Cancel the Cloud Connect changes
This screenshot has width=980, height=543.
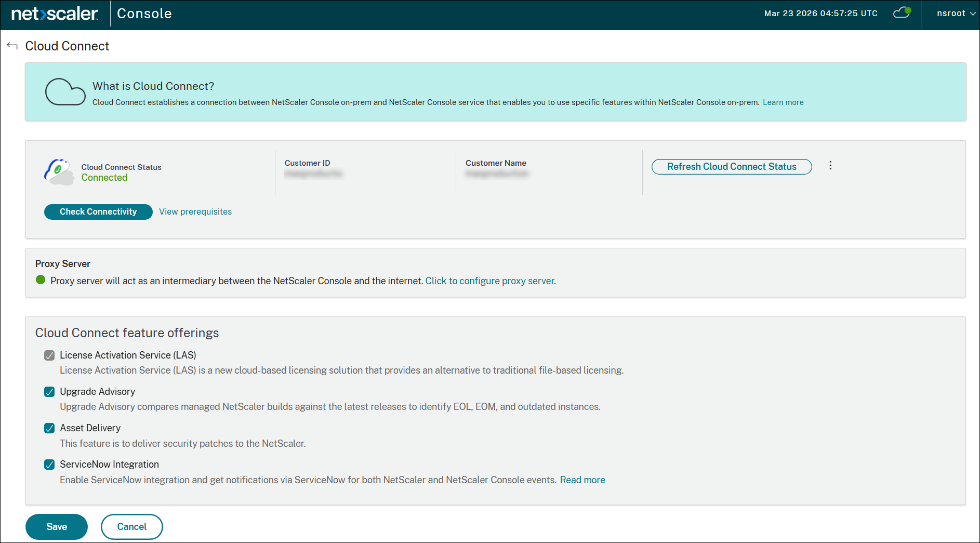131,527
